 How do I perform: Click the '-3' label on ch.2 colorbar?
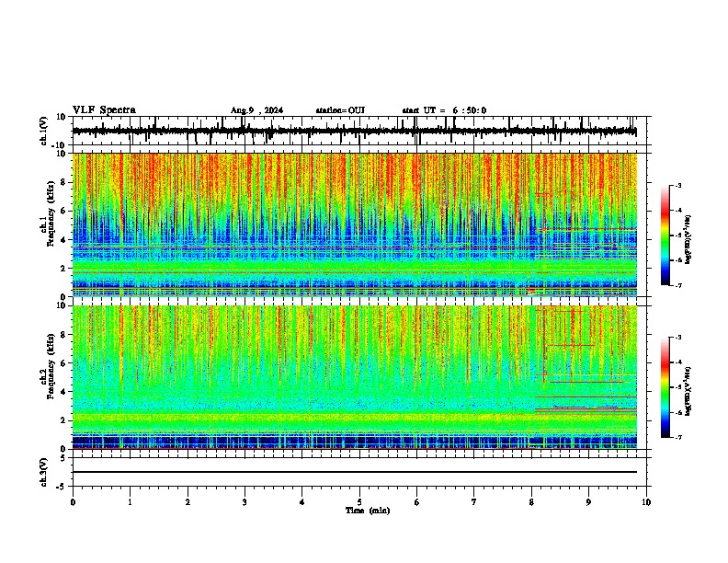pyautogui.click(x=678, y=338)
